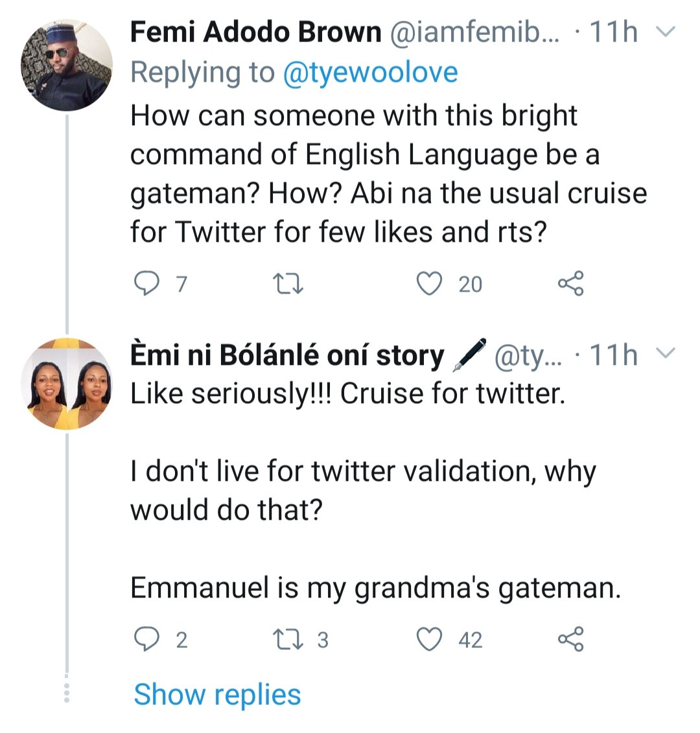Share Femi Adodo Brown's tweet
Screen dimensions: 700x733
point(570,284)
